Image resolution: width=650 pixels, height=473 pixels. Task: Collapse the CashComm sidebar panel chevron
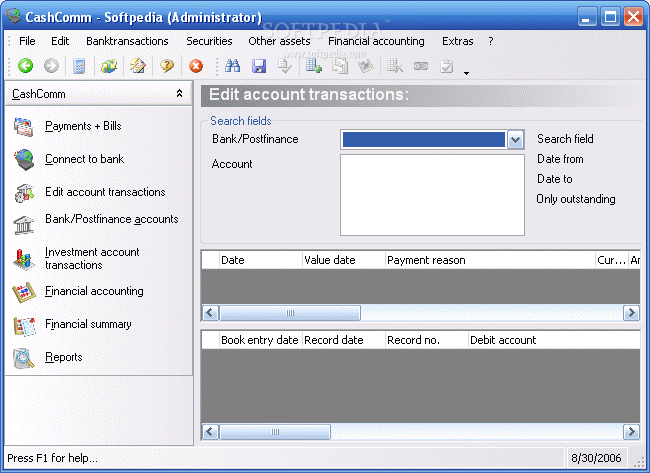point(179,94)
